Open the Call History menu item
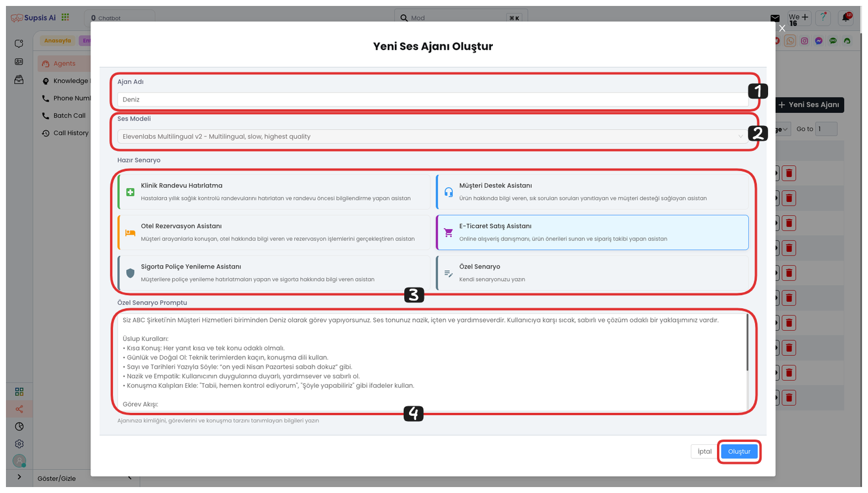The height and width of the screenshot is (493, 868). (x=65, y=133)
